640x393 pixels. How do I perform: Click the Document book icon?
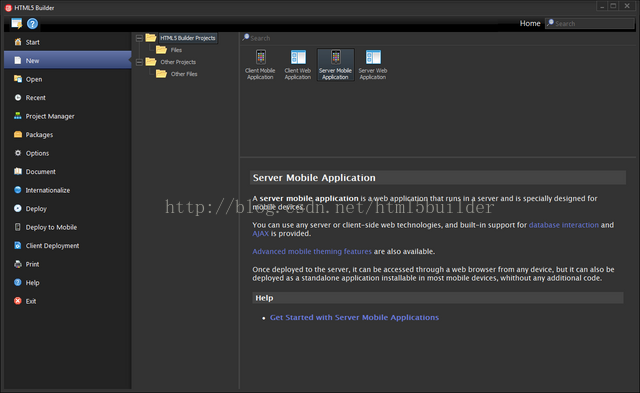click(x=18, y=171)
